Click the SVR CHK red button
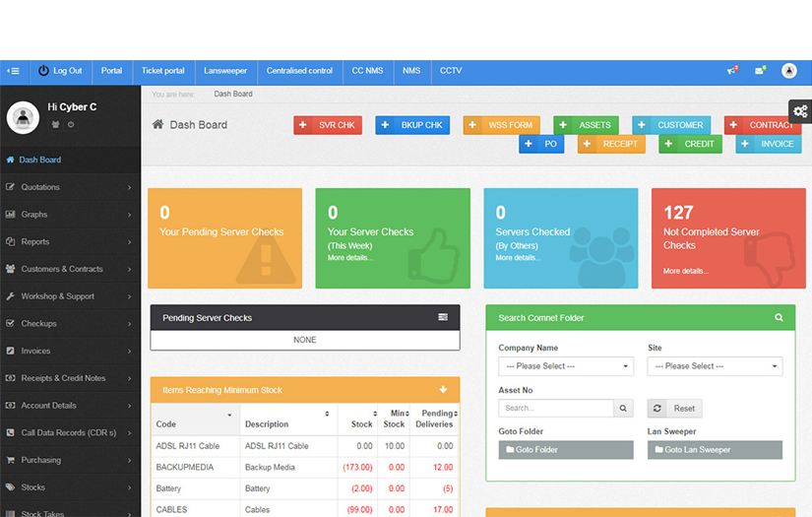Viewport: 812px width, 517px height. coord(328,125)
